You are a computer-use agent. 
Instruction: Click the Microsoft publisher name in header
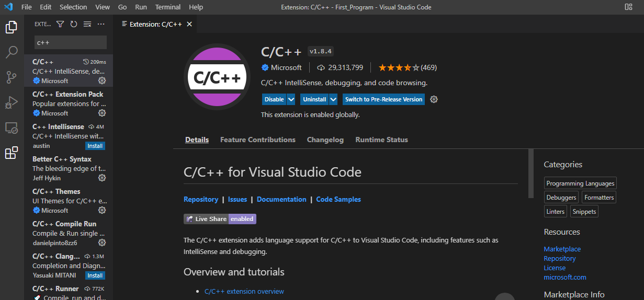click(286, 67)
